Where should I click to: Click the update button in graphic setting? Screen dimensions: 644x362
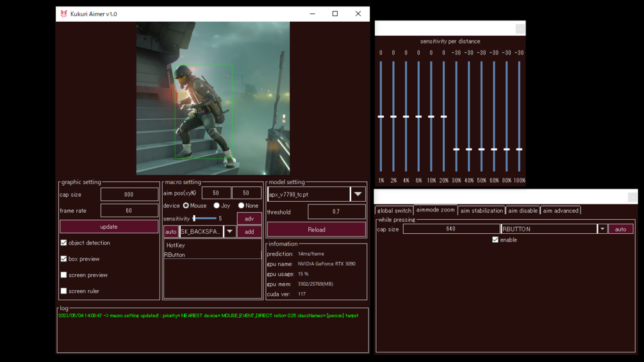click(x=109, y=227)
